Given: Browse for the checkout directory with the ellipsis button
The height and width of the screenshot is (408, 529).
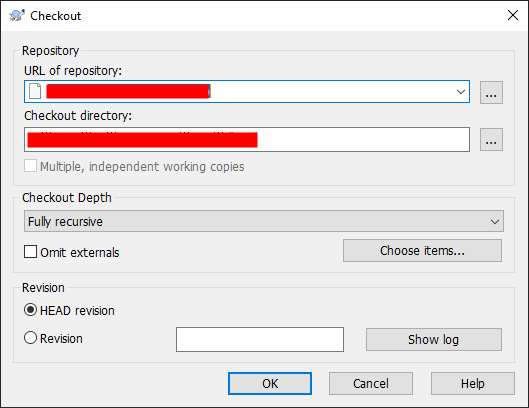Looking at the screenshot, I should click(x=491, y=139).
